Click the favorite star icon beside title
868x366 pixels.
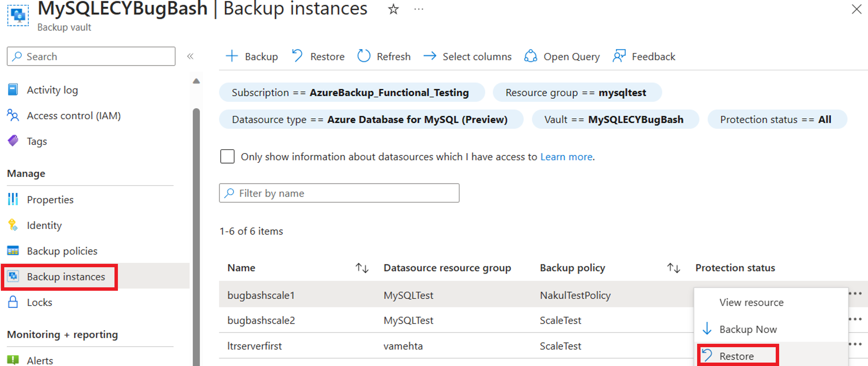[393, 9]
